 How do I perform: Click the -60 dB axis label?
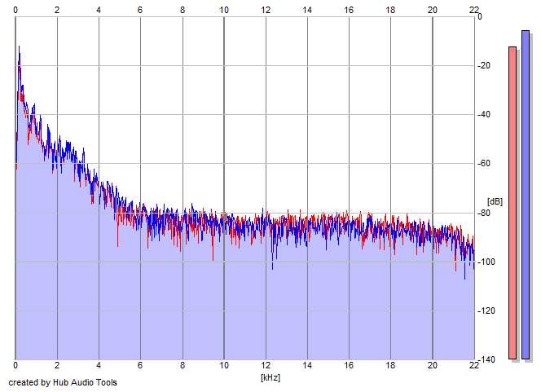point(484,163)
